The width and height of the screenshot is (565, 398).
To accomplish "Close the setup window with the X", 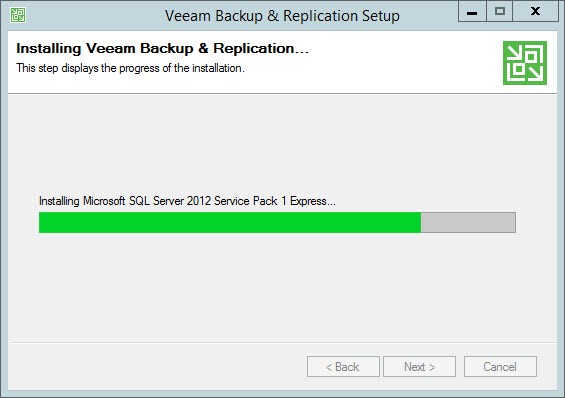I will [535, 12].
